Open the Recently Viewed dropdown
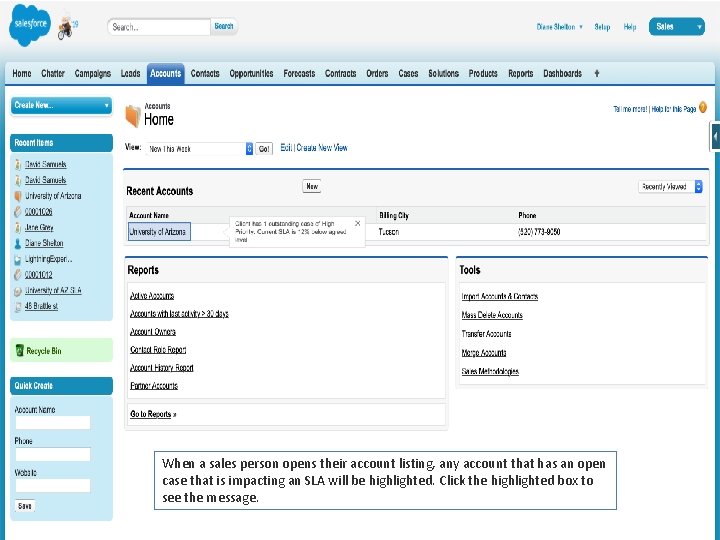The height and width of the screenshot is (540, 720). click(670, 186)
